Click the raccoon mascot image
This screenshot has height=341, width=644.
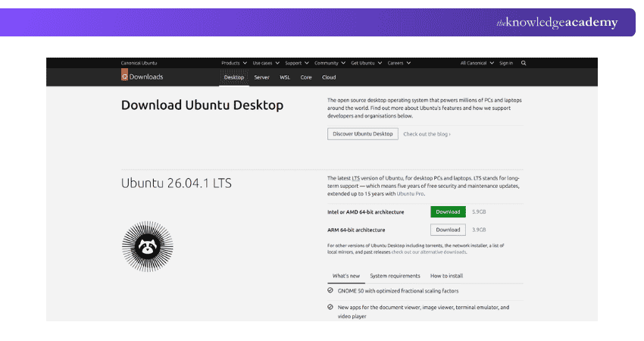pyautogui.click(x=148, y=246)
